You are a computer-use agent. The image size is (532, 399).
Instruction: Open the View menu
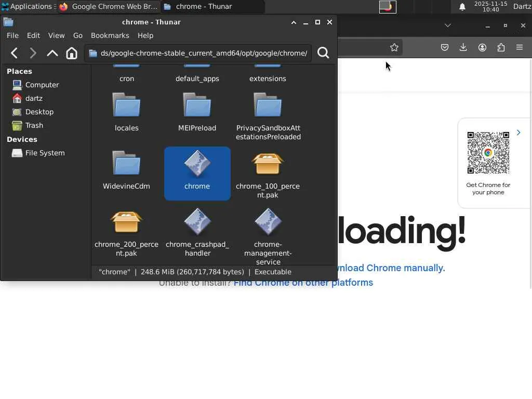(56, 36)
